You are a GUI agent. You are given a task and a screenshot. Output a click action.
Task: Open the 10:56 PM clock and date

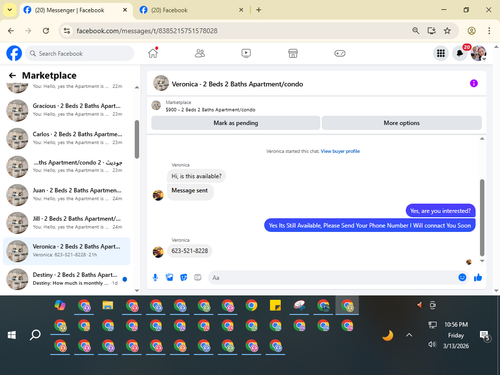pos(456,335)
